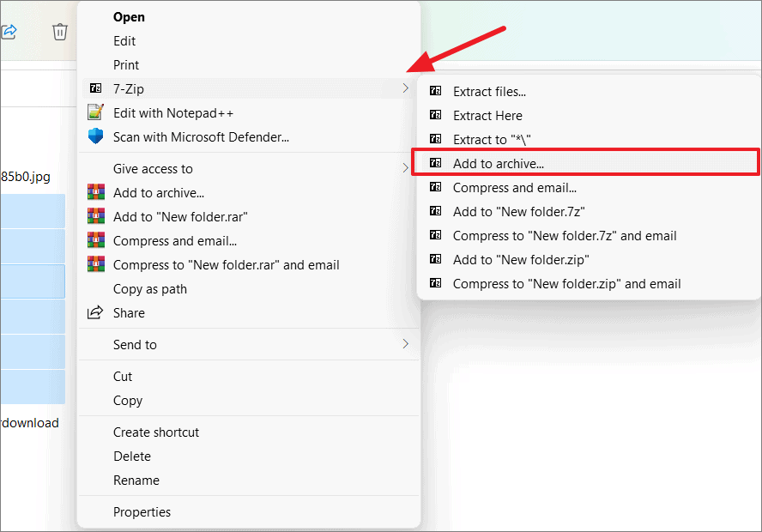The image size is (762, 532).
Task: Click the Share icon in the context menu
Action: (95, 312)
